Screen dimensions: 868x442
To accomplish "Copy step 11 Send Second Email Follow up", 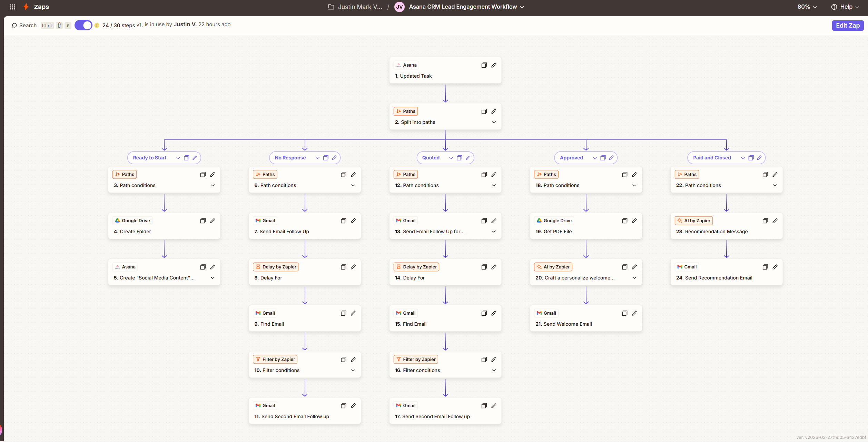I will click(343, 405).
